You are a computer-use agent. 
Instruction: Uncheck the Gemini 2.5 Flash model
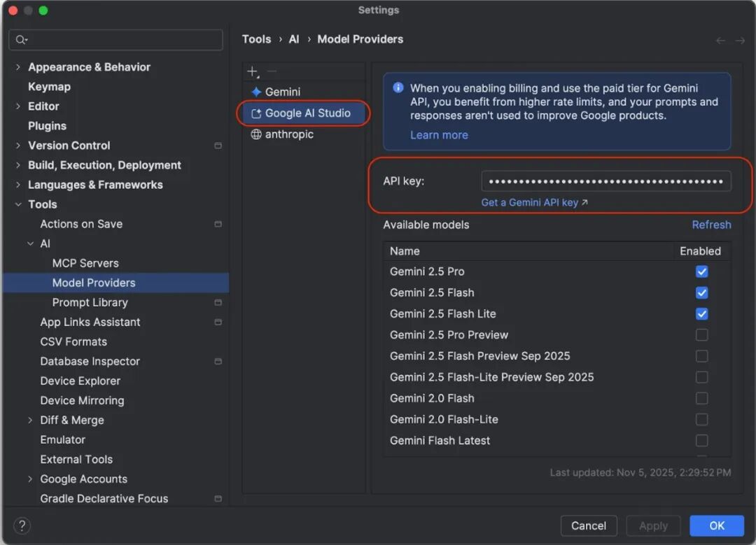pyautogui.click(x=701, y=293)
